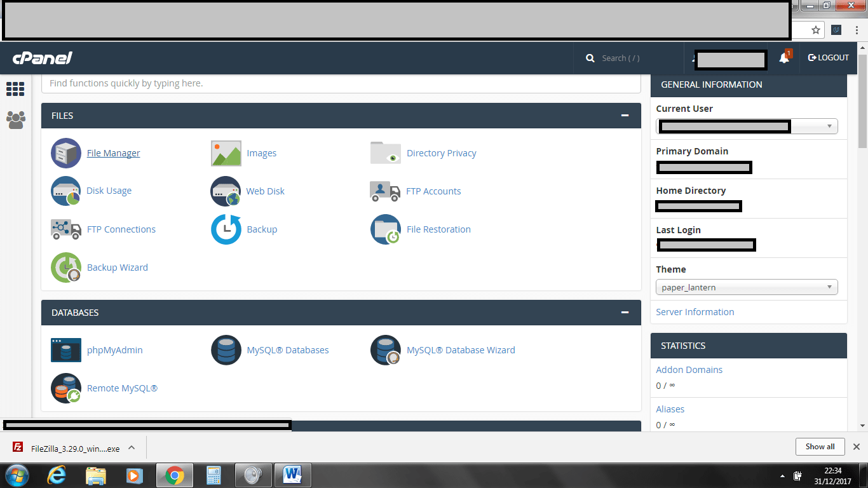868x488 pixels.
Task: Click the Disk Usage icon
Action: pyautogui.click(x=66, y=191)
